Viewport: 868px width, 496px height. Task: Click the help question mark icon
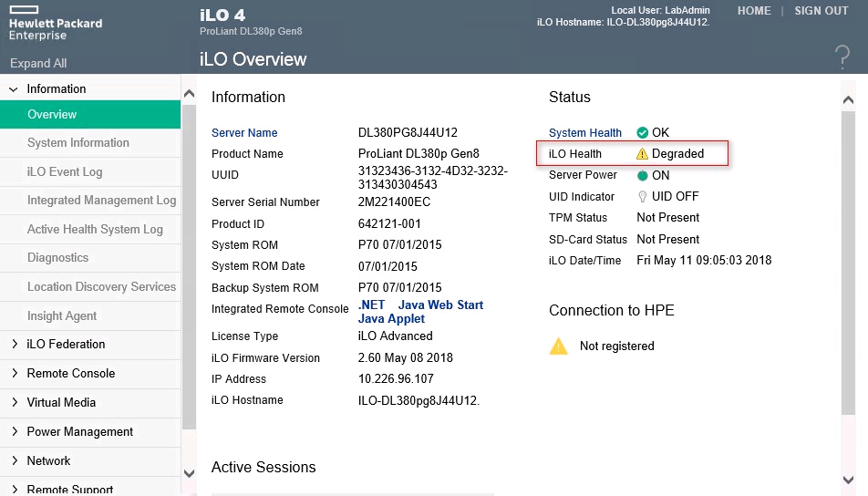click(x=842, y=57)
